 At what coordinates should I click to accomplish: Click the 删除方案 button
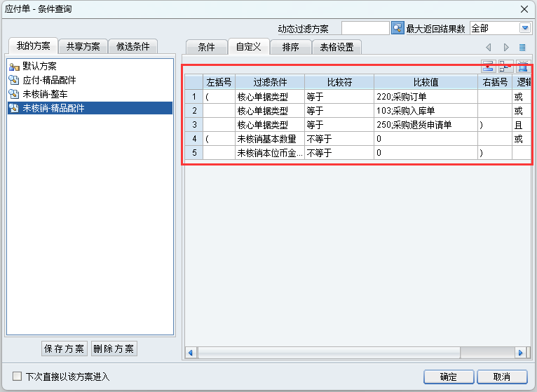[x=114, y=349]
